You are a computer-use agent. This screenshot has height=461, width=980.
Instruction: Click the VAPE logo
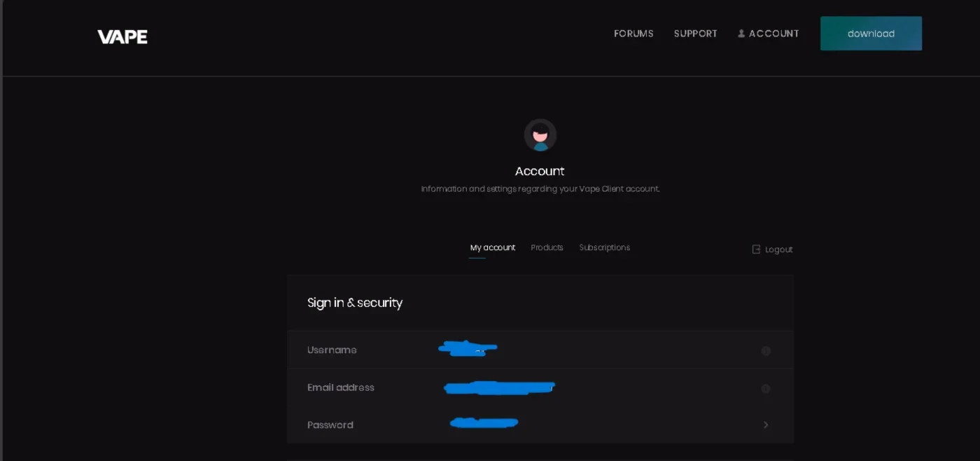pyautogui.click(x=122, y=37)
